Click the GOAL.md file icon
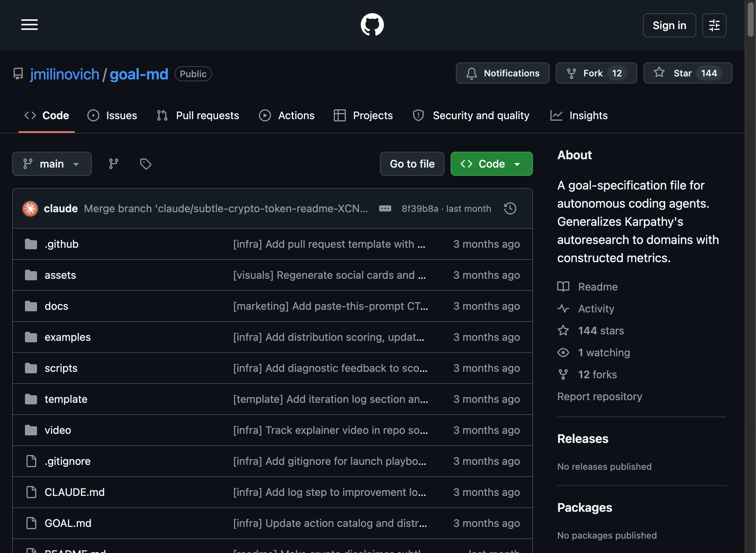This screenshot has width=756, height=553. 31,523
